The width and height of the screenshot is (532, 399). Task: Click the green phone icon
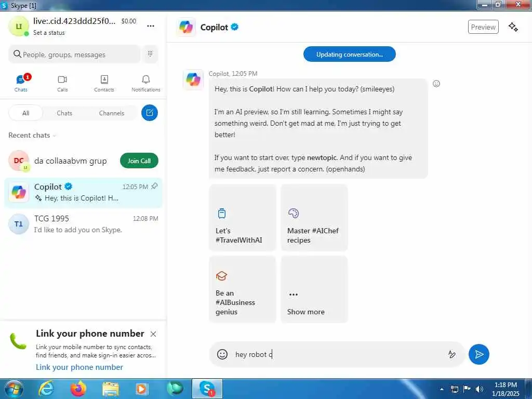(18, 341)
